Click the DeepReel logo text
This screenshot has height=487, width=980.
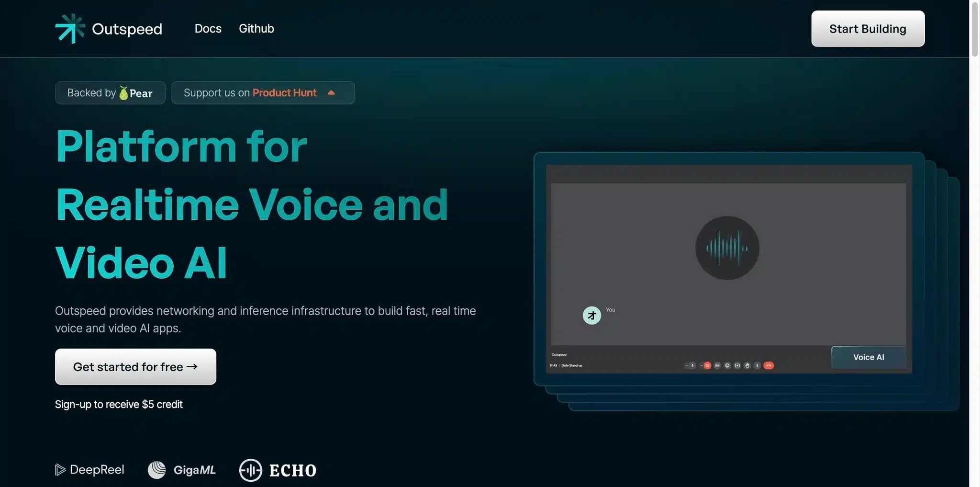coord(97,470)
